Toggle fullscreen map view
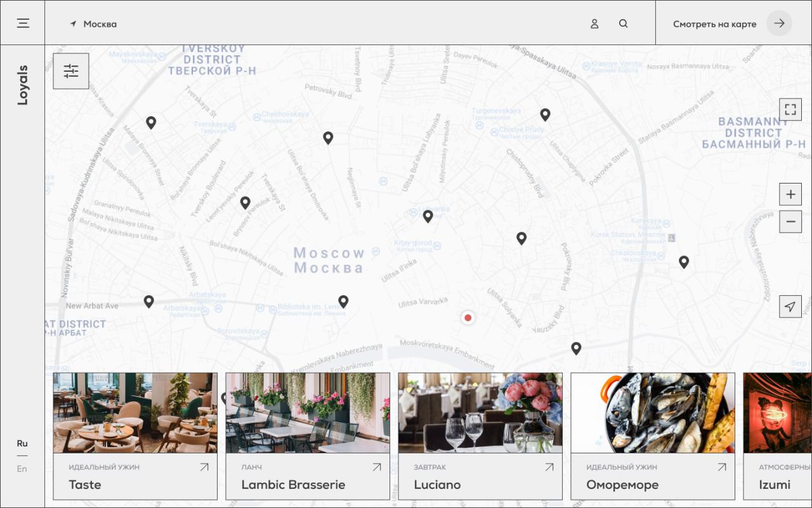Screen dimensions: 812x508 790,109
